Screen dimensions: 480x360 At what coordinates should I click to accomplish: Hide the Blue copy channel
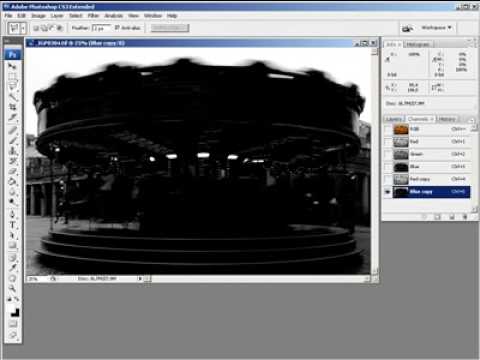click(388, 192)
